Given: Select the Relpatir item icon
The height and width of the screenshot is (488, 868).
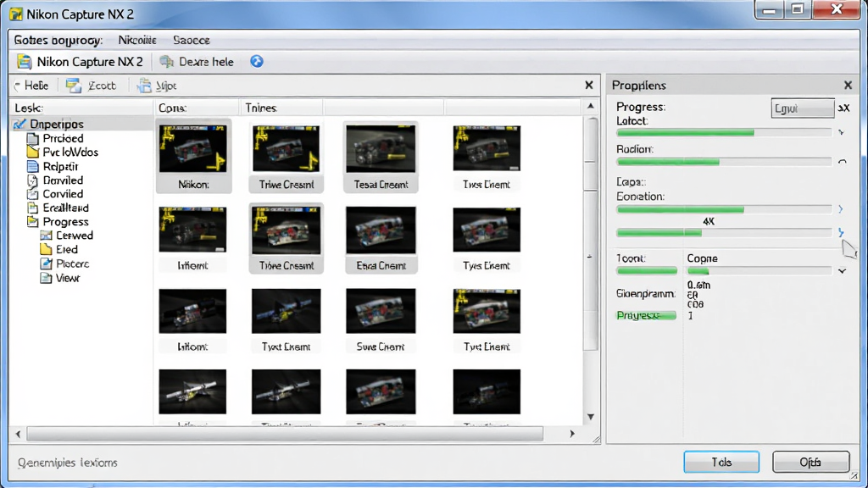Looking at the screenshot, I should click(33, 167).
